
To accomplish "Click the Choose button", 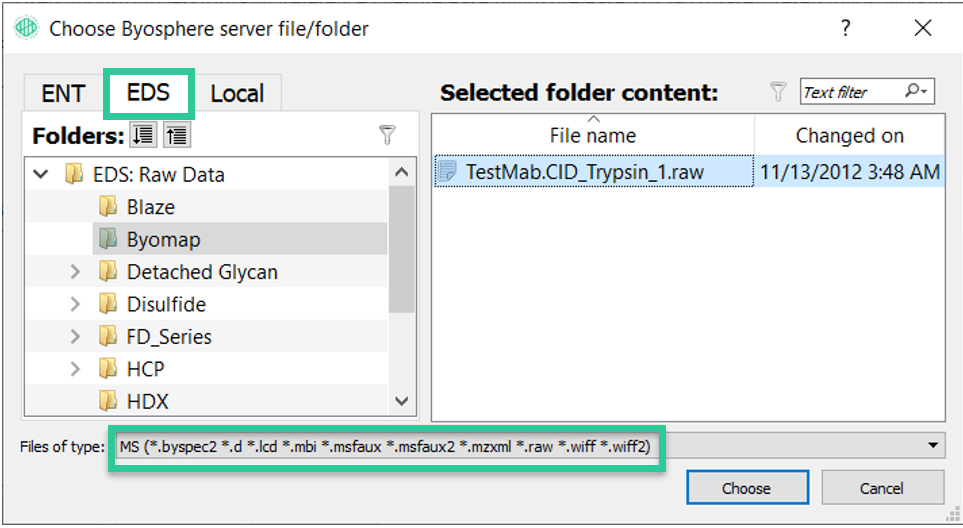I will click(x=747, y=487).
